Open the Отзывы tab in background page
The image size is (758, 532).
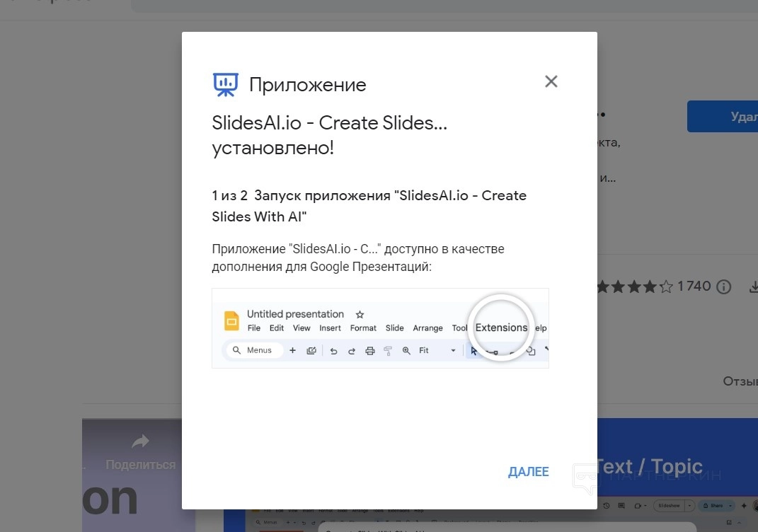[740, 381]
